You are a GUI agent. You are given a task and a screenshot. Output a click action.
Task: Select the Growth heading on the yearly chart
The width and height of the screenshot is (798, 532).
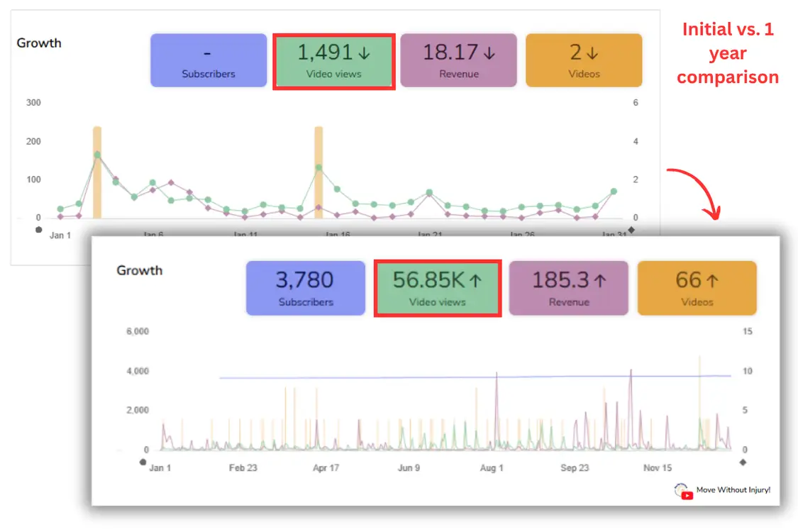tap(140, 270)
